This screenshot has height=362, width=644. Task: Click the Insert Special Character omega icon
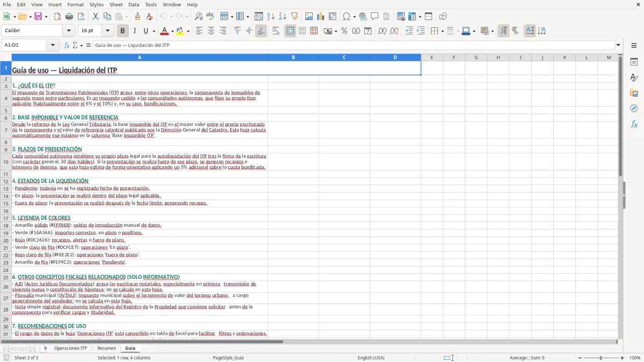click(x=347, y=17)
